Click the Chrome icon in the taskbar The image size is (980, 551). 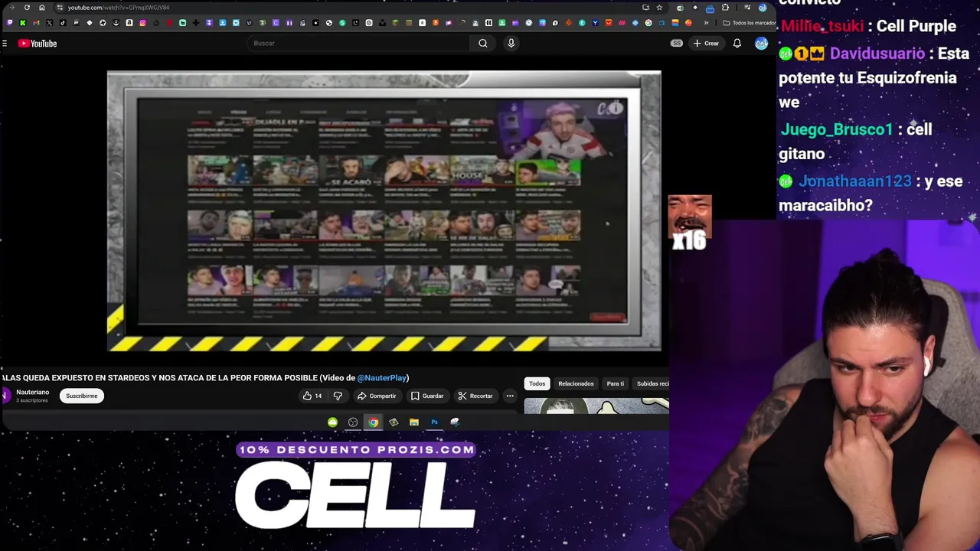point(373,422)
